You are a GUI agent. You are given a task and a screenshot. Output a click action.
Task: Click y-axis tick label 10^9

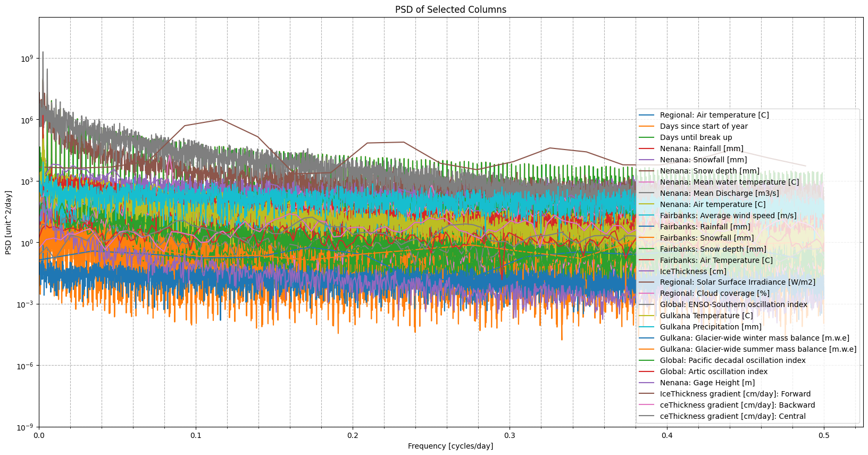tap(28, 58)
